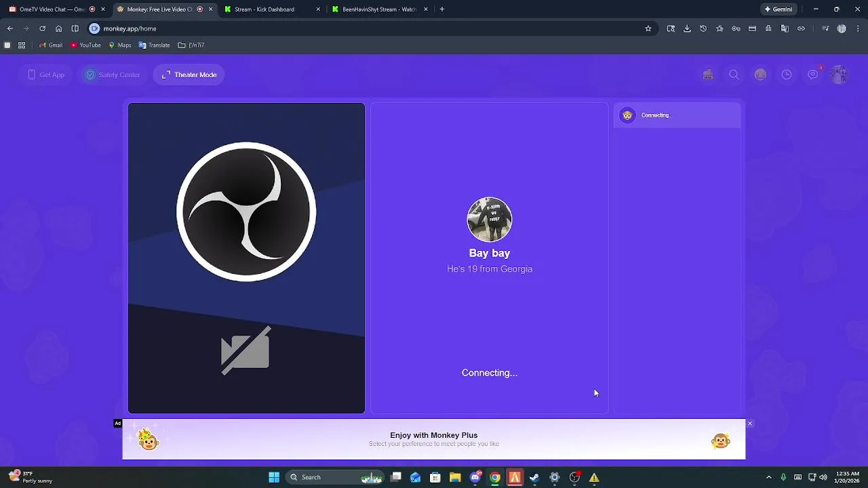Open the round monkey avatar icon in header
The height and width of the screenshot is (488, 868).
[x=760, y=75]
